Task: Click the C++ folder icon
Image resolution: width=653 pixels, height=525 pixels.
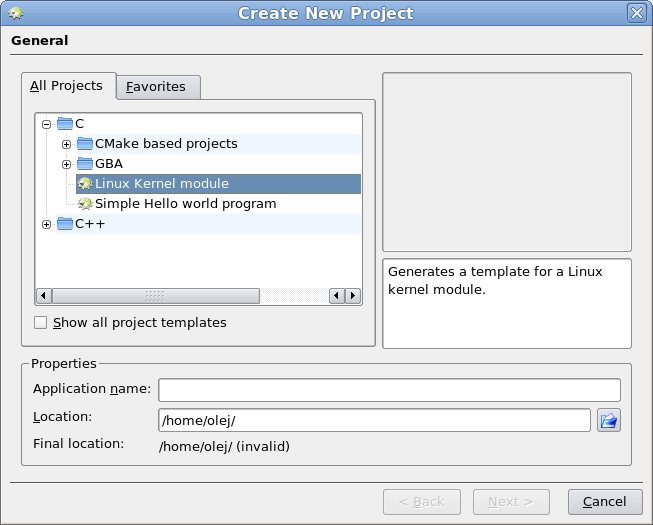Action: tap(65, 224)
